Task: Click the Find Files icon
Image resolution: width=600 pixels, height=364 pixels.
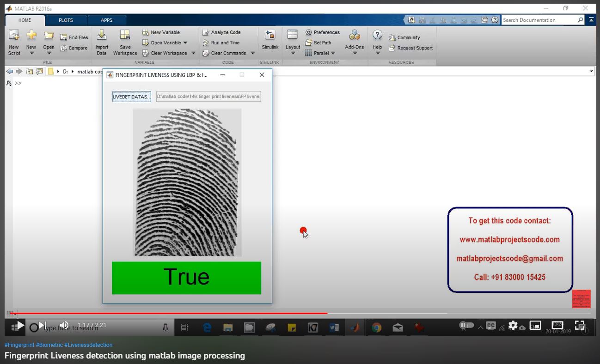Action: coord(64,38)
